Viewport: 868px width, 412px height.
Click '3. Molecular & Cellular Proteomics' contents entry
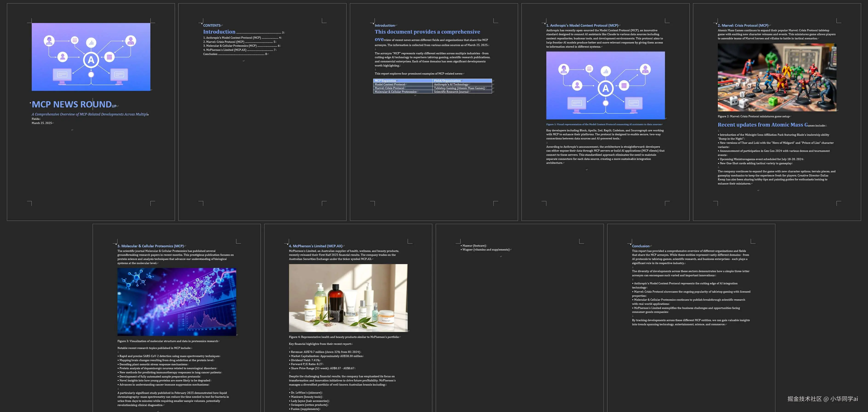(230, 46)
